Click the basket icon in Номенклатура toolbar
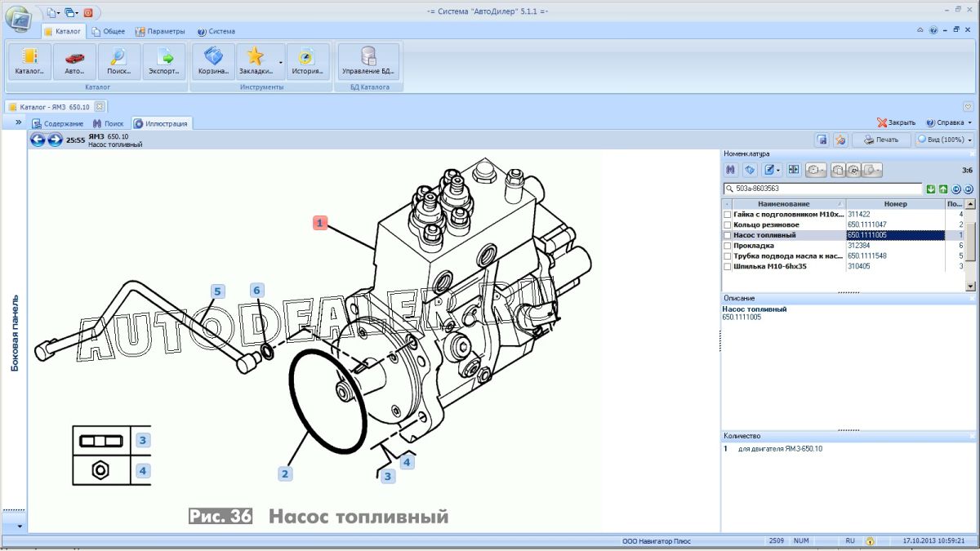The width and height of the screenshot is (980, 551). click(750, 170)
